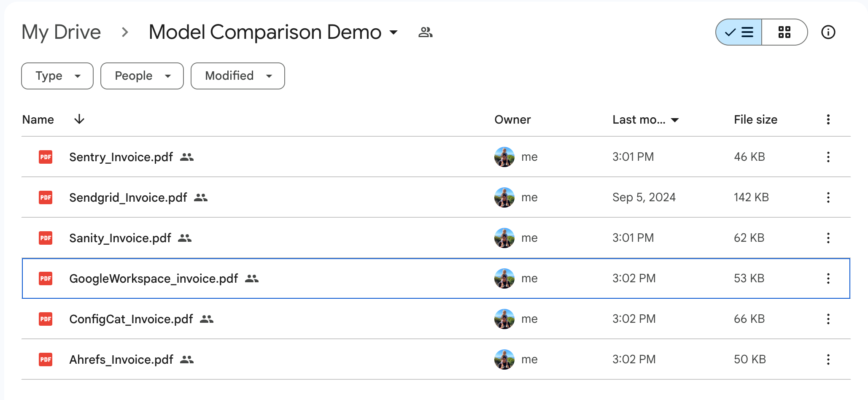
Task: Click the Sep 5, 2024 modified date
Action: 644,197
